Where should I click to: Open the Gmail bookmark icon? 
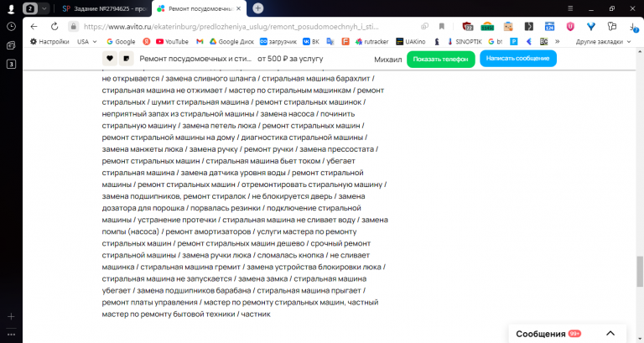pyautogui.click(x=200, y=41)
